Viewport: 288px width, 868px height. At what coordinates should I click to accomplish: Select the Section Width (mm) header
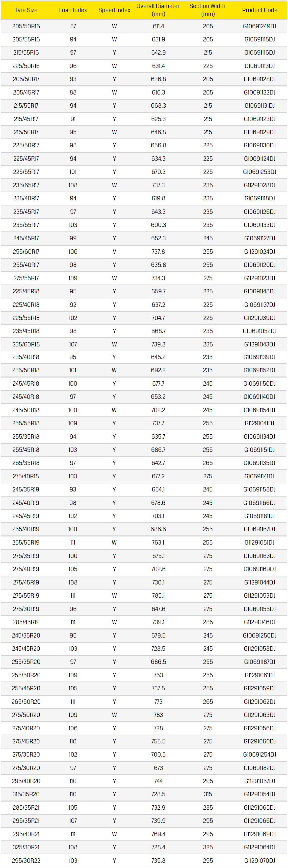tap(207, 10)
